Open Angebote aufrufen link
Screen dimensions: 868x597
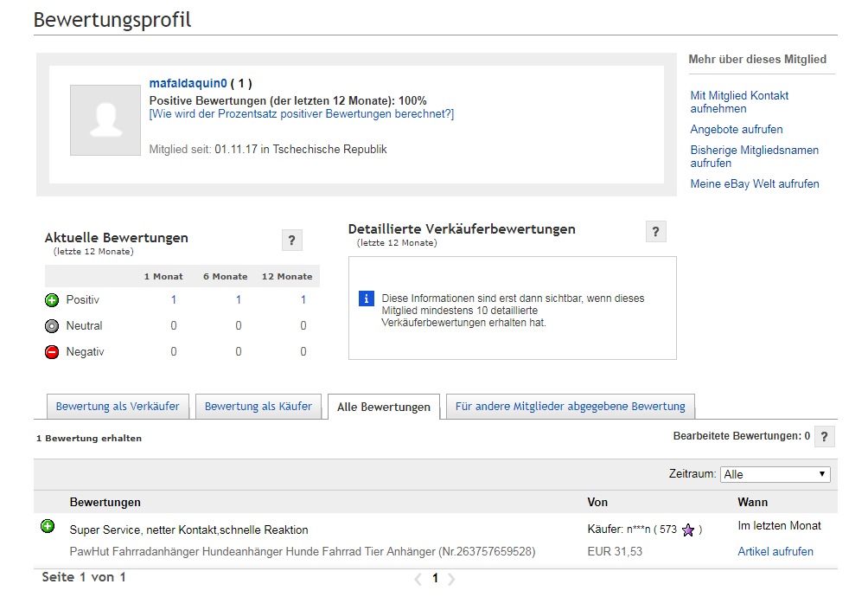pos(737,130)
